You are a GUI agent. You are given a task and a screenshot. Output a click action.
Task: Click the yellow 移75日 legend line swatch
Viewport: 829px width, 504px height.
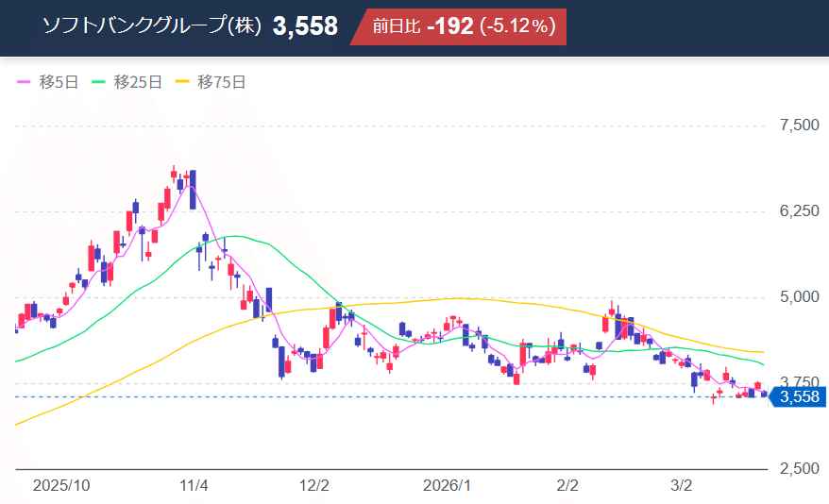[x=182, y=82]
